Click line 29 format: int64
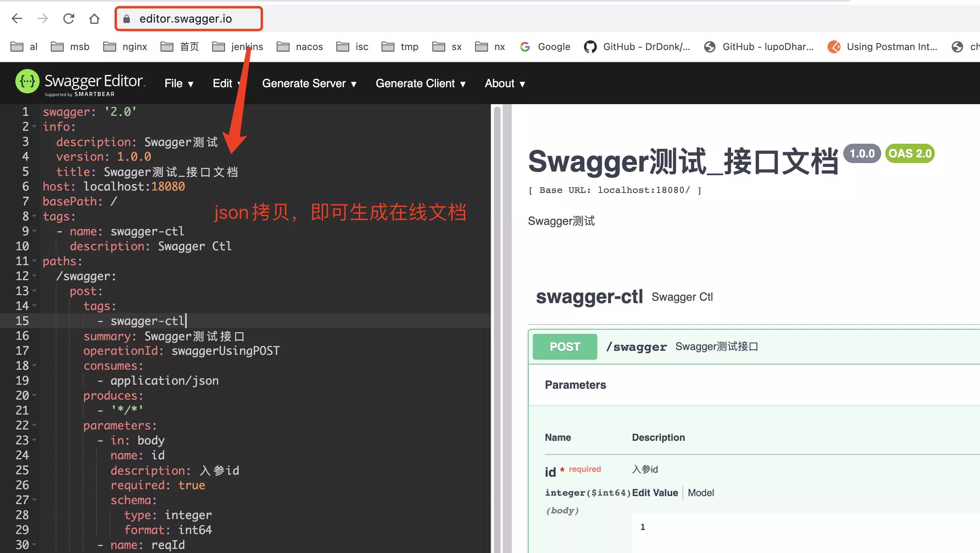This screenshot has height=553, width=980. pyautogui.click(x=168, y=530)
